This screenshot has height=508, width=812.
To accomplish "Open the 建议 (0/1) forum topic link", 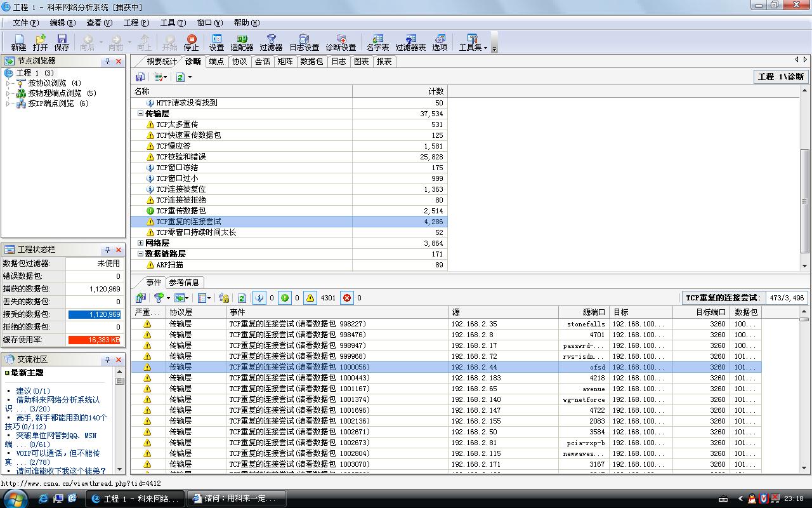I will [33, 391].
